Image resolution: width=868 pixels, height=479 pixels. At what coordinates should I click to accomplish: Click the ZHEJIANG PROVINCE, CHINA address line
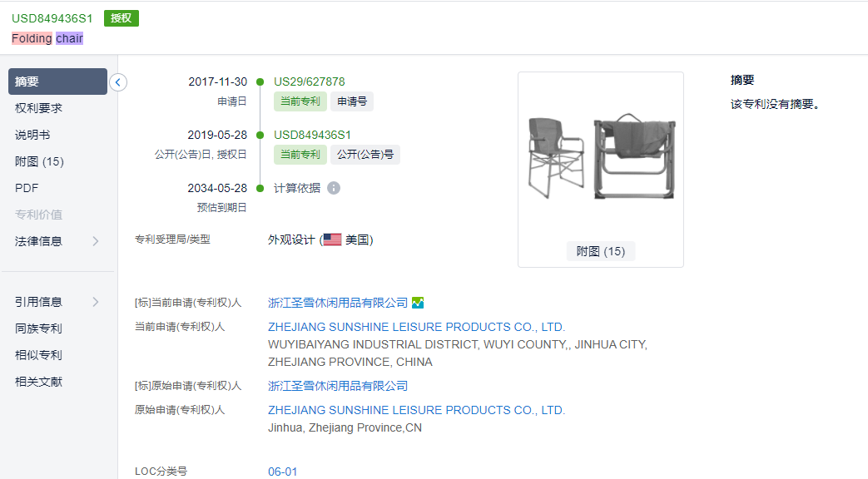pyautogui.click(x=350, y=362)
